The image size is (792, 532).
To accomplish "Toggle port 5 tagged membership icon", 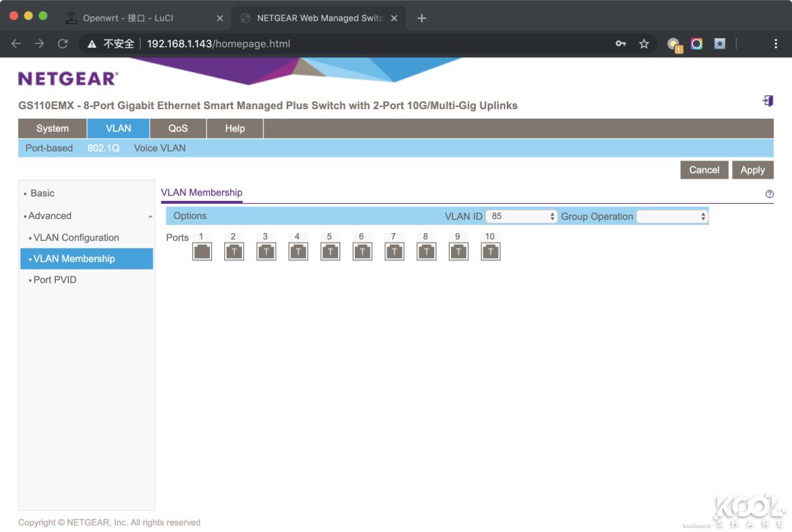I will click(x=330, y=251).
